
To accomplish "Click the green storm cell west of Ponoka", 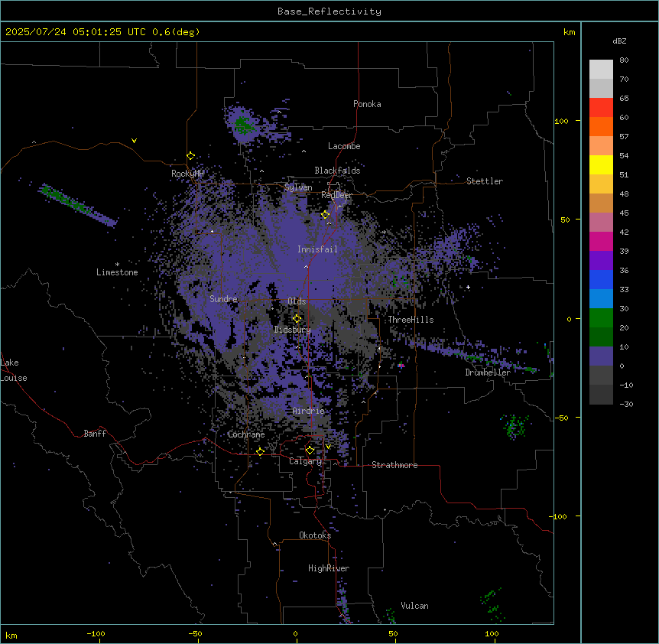I will pyautogui.click(x=243, y=125).
